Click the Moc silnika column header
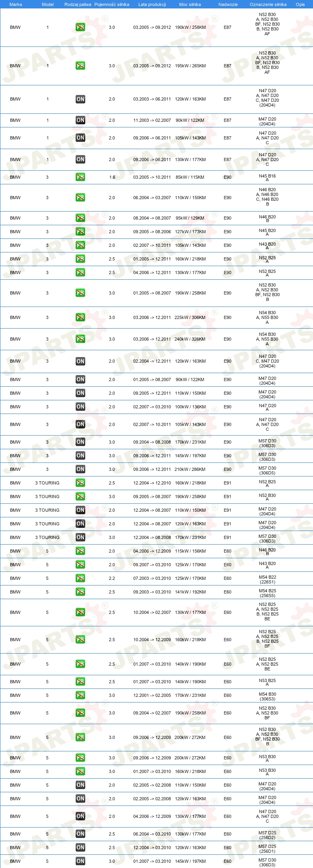The height and width of the screenshot is (868, 313). pos(190,4)
